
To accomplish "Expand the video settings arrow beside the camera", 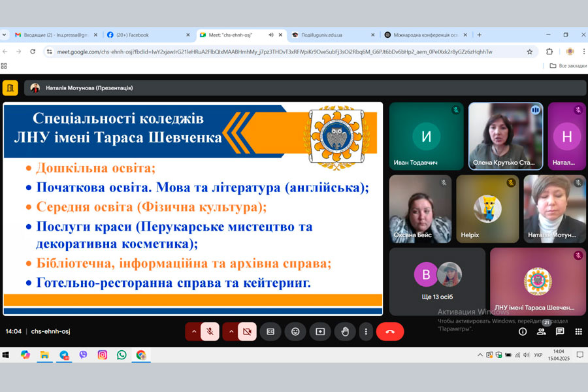I will tap(230, 331).
